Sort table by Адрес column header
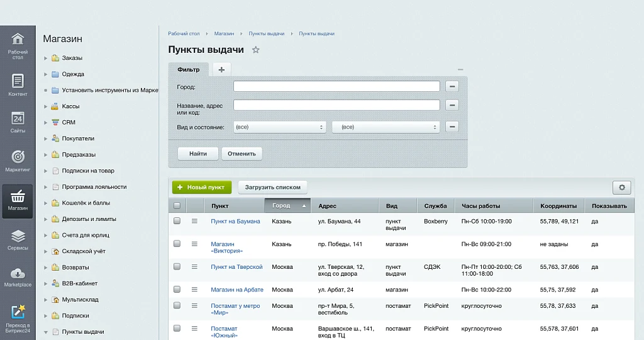Viewport: 644px width, 340px height. [344, 205]
